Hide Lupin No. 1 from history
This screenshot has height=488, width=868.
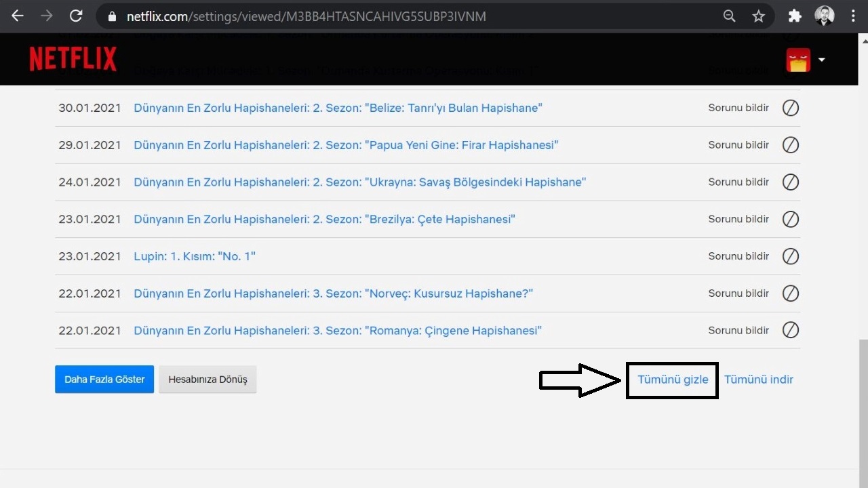790,256
